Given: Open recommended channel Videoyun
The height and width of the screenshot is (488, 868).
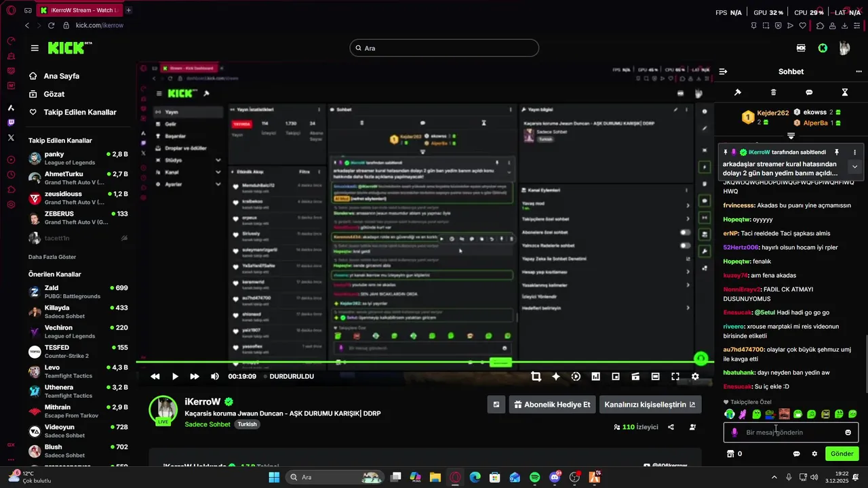Looking at the screenshot, I should point(78,431).
